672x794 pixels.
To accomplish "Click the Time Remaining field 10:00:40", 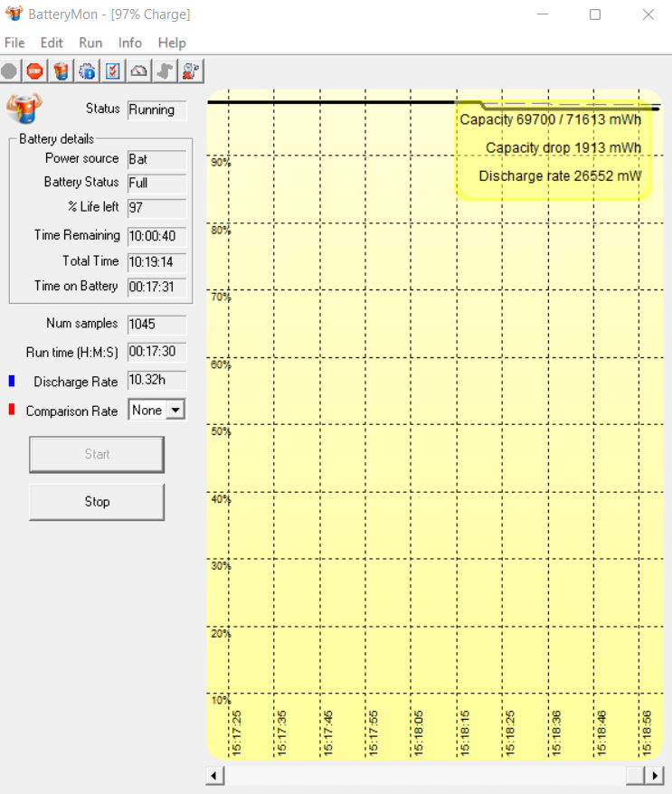I will (x=156, y=236).
